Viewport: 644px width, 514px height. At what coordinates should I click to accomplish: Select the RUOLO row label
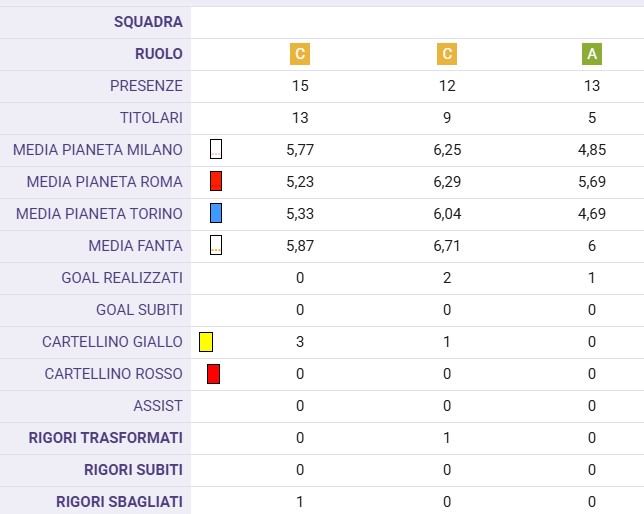pyautogui.click(x=159, y=54)
